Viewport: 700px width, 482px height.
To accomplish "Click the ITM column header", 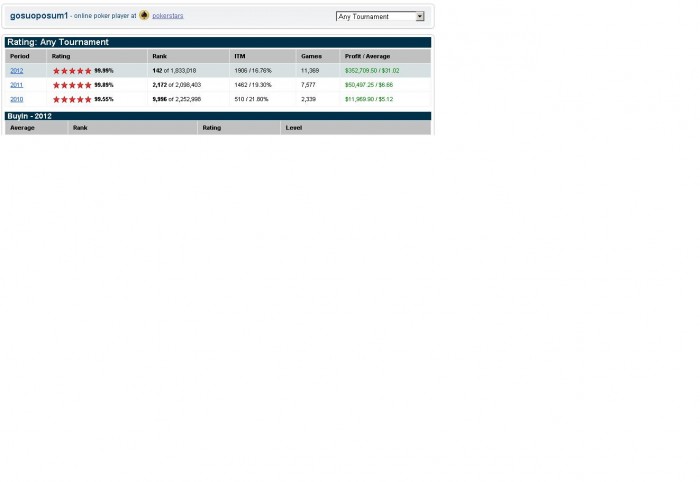I will (x=240, y=56).
